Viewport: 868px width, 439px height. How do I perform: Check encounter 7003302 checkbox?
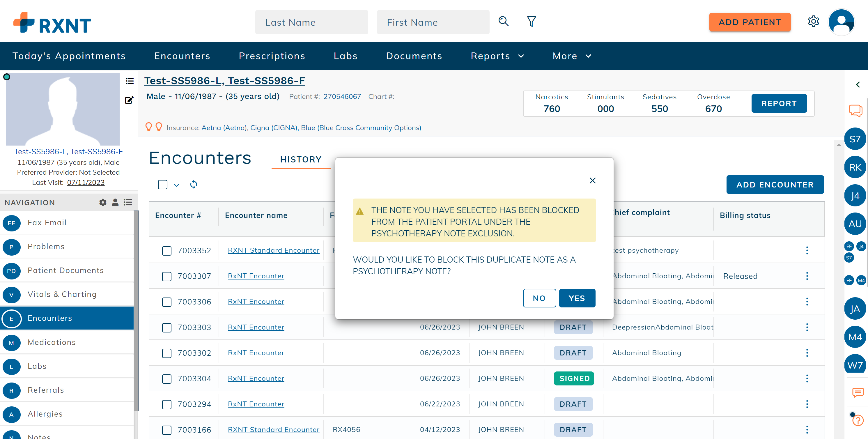[167, 353]
